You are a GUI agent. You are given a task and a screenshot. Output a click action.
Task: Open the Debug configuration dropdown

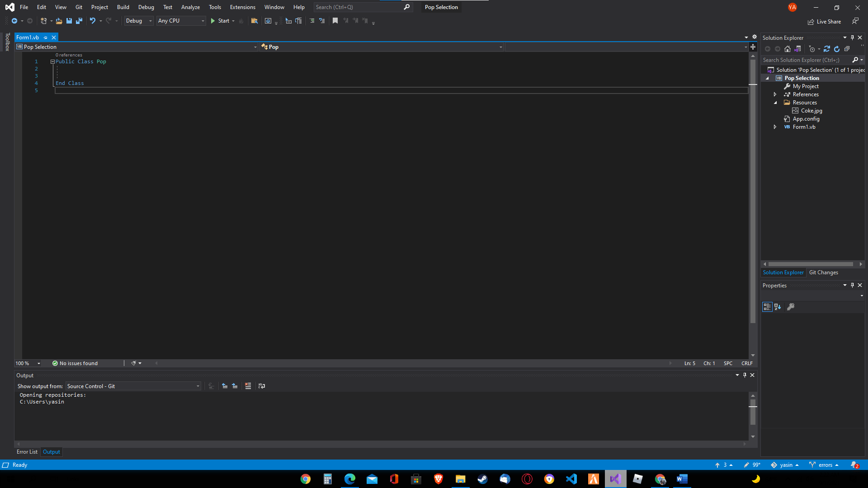click(138, 21)
